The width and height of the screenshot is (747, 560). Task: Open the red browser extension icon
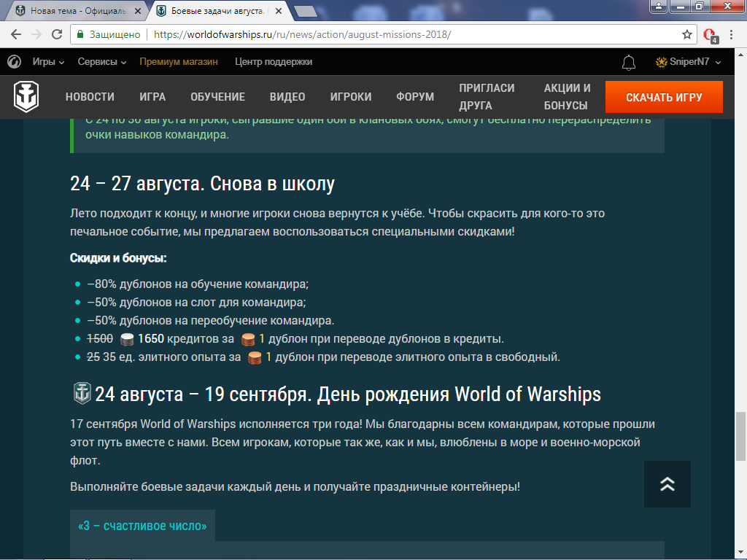pyautogui.click(x=710, y=35)
